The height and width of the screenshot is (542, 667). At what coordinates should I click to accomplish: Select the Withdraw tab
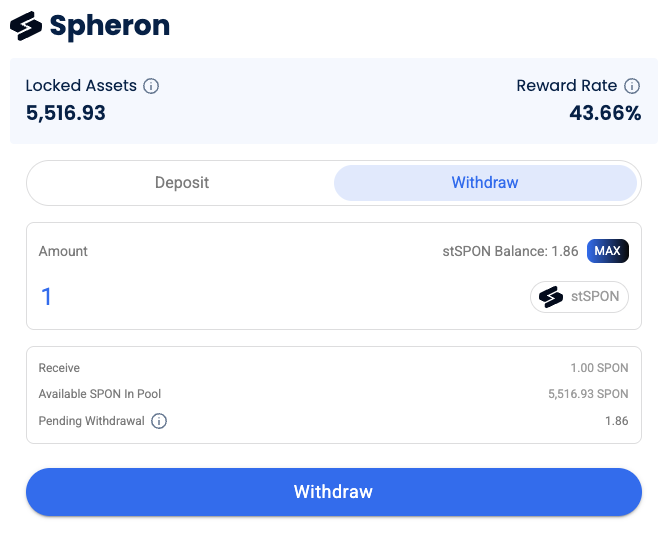tap(485, 183)
